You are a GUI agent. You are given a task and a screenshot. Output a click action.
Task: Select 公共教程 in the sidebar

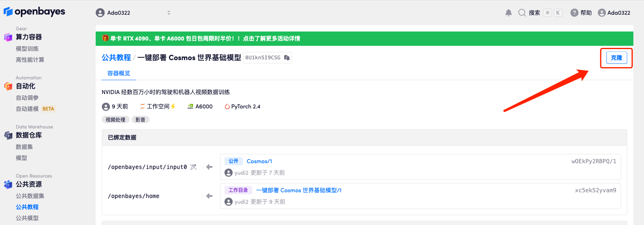[27, 207]
